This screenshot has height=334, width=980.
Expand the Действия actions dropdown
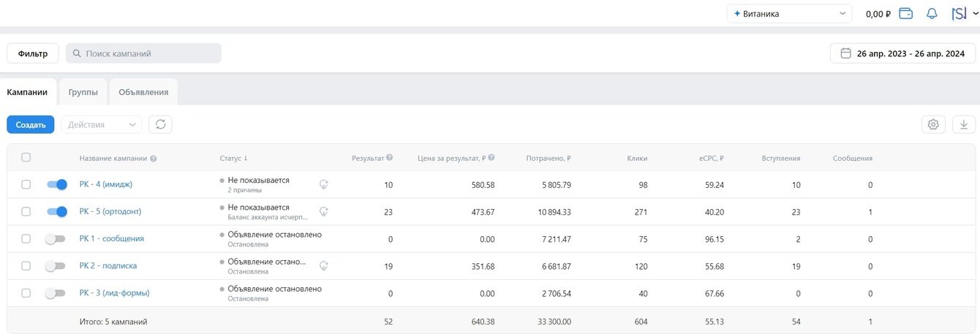click(x=101, y=124)
